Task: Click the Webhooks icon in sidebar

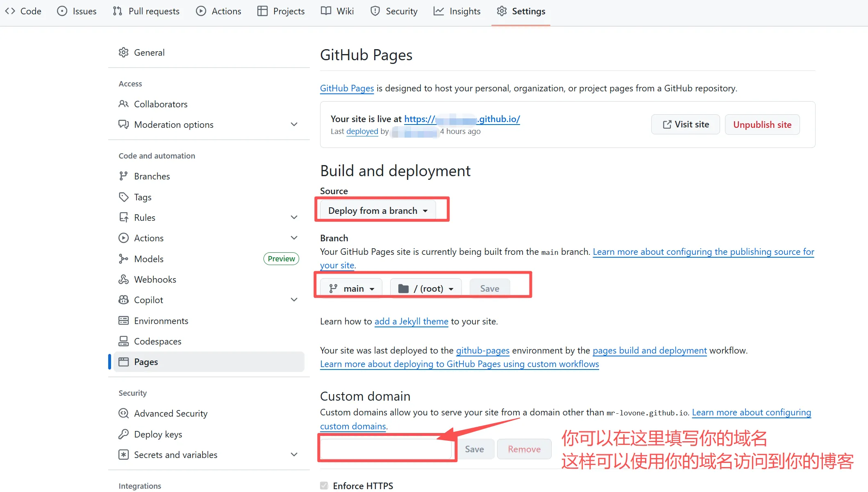Action: point(123,279)
